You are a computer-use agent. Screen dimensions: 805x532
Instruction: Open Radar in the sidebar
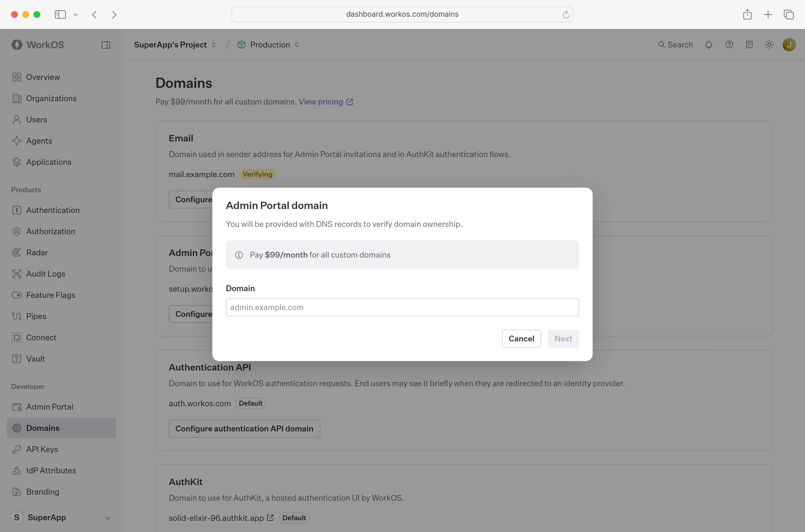coord(61,252)
